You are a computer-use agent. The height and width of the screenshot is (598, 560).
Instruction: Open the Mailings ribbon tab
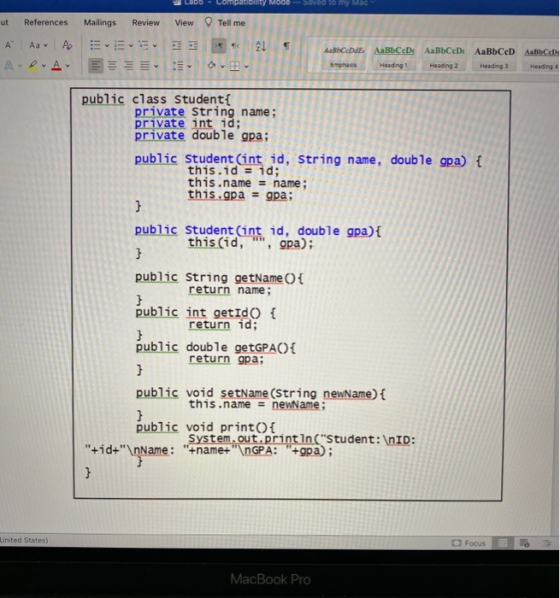tap(100, 23)
